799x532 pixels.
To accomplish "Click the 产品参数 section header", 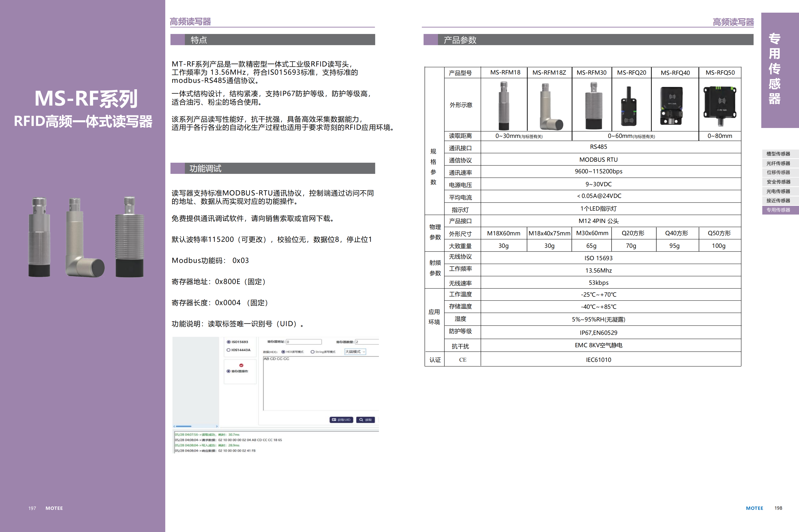I will tap(588, 40).
